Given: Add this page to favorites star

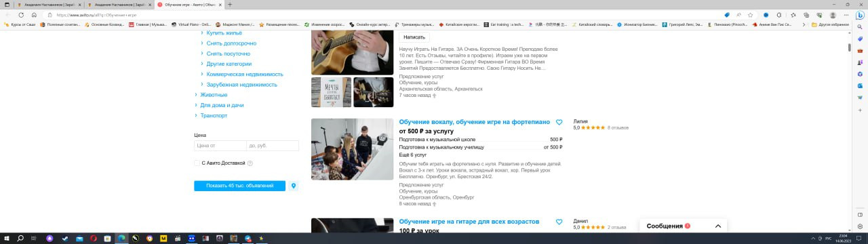Looking at the screenshot, I should [751, 14].
